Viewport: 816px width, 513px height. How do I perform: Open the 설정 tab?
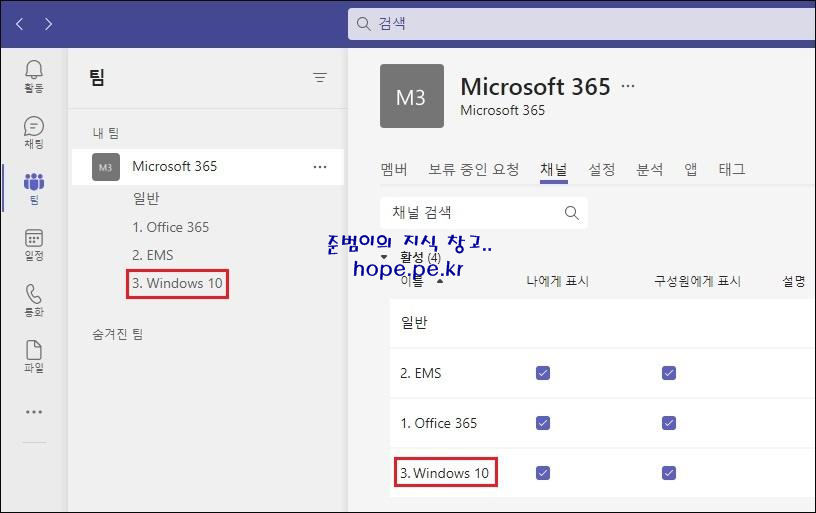(x=602, y=169)
